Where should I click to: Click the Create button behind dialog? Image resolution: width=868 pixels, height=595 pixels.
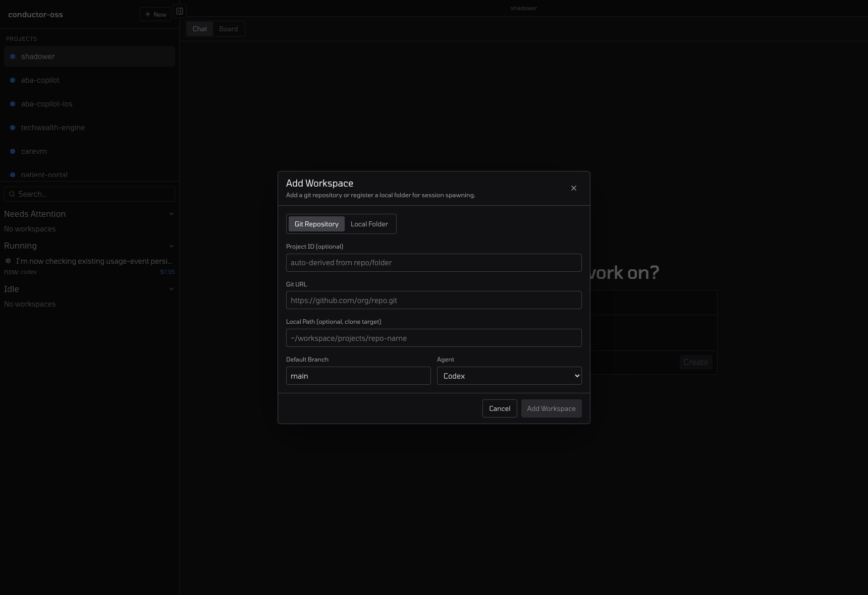point(695,362)
